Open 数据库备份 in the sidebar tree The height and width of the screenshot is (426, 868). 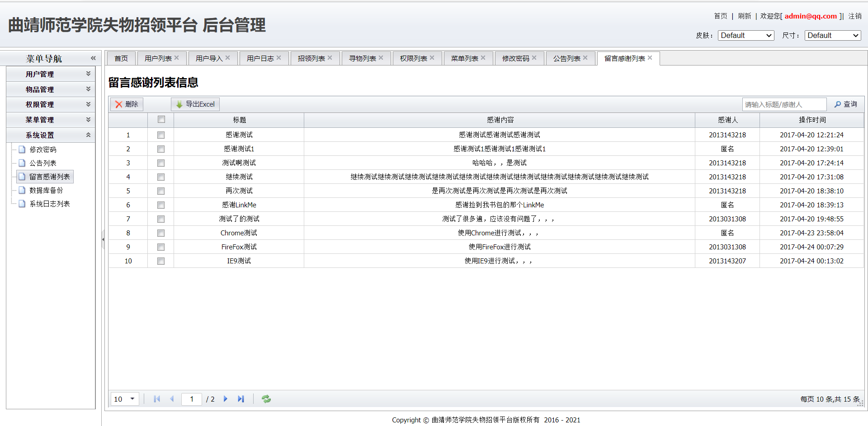tap(46, 190)
